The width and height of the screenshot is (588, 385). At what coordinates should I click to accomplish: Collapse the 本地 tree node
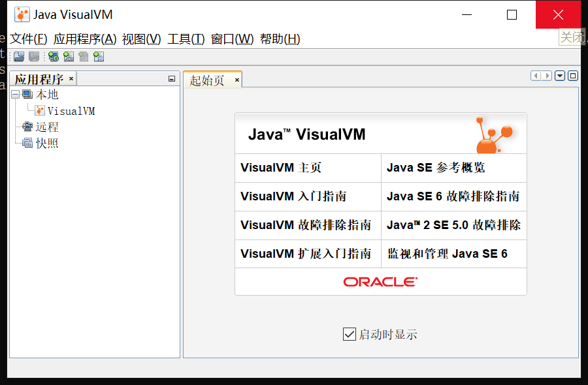click(x=16, y=95)
